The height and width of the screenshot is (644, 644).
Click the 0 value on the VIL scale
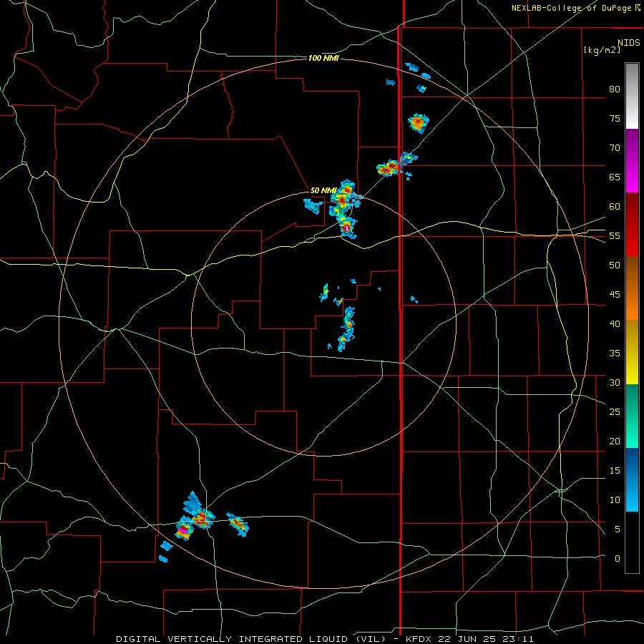(x=618, y=559)
